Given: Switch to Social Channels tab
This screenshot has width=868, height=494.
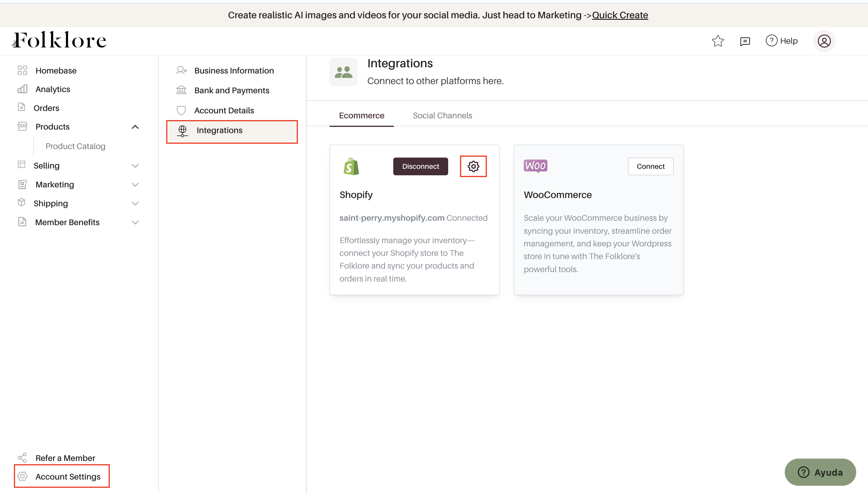Looking at the screenshot, I should (x=442, y=115).
